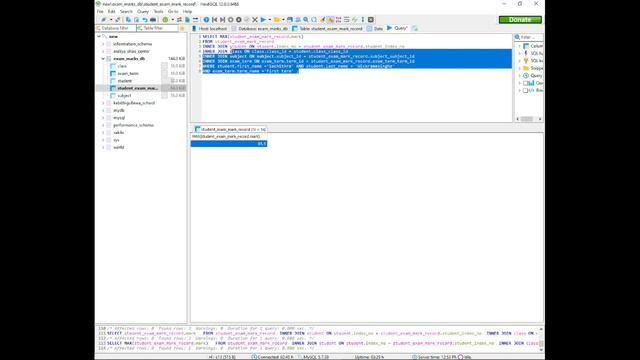The width and height of the screenshot is (640, 360).
Task: Click the Database filter input field
Action: tap(116, 28)
